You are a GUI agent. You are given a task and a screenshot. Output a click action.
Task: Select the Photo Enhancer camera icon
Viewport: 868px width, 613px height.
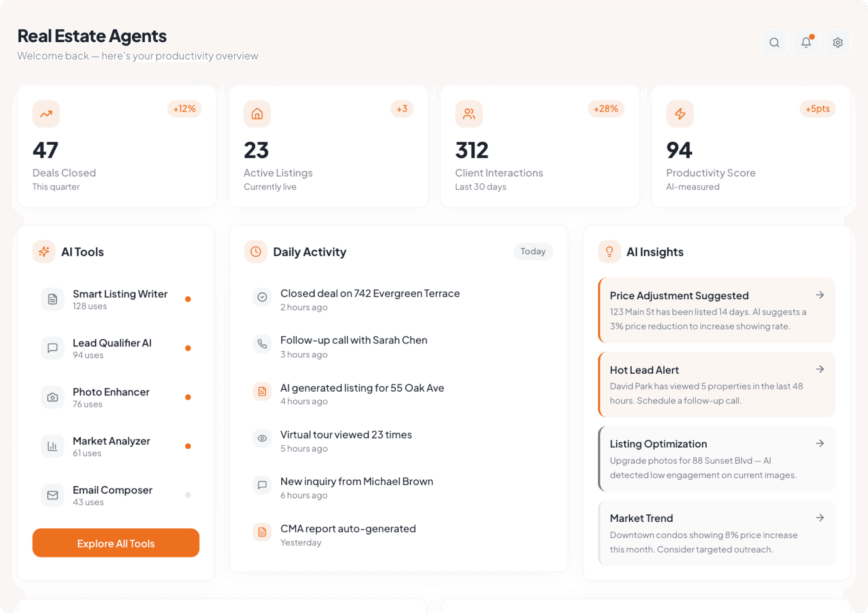(x=52, y=397)
